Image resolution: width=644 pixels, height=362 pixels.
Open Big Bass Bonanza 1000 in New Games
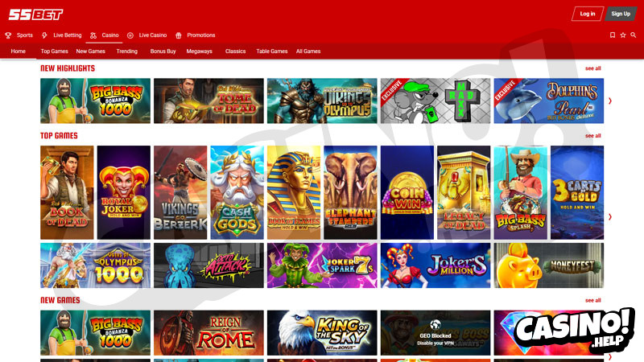tap(95, 333)
